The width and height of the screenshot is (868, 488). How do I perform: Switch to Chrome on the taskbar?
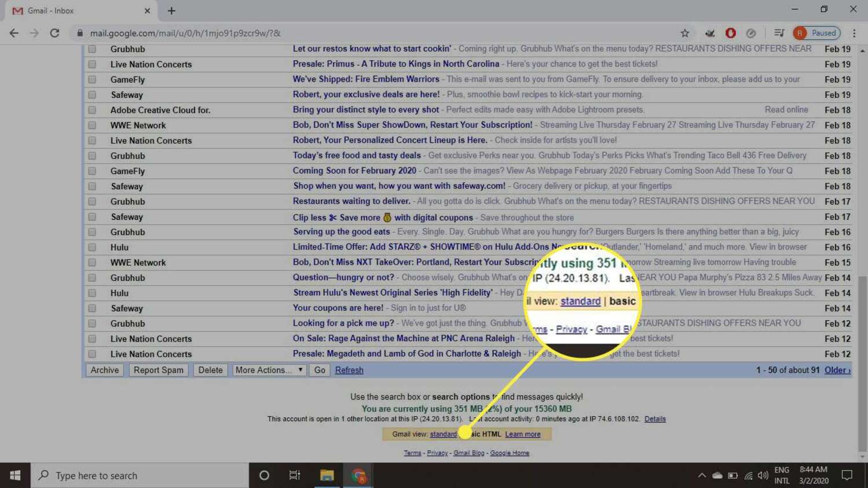[x=358, y=475]
